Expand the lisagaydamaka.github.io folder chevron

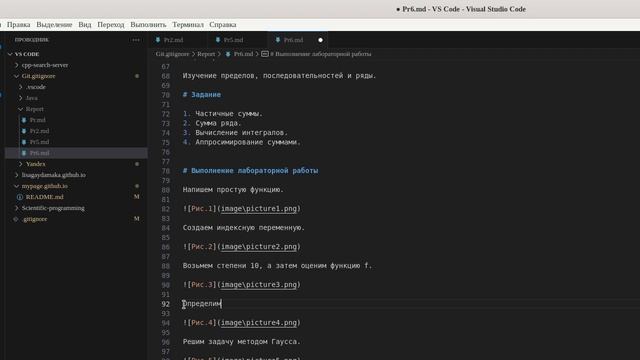pyautogui.click(x=16, y=175)
